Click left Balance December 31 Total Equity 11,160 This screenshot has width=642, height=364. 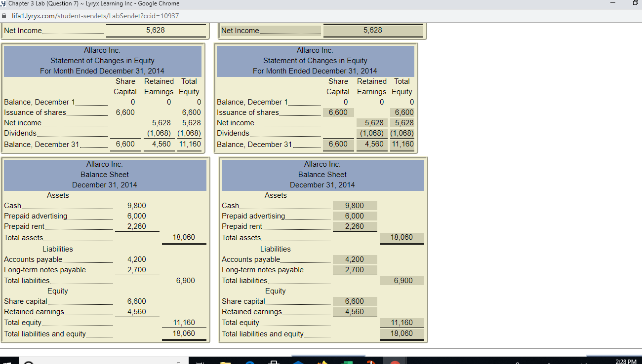[190, 145]
